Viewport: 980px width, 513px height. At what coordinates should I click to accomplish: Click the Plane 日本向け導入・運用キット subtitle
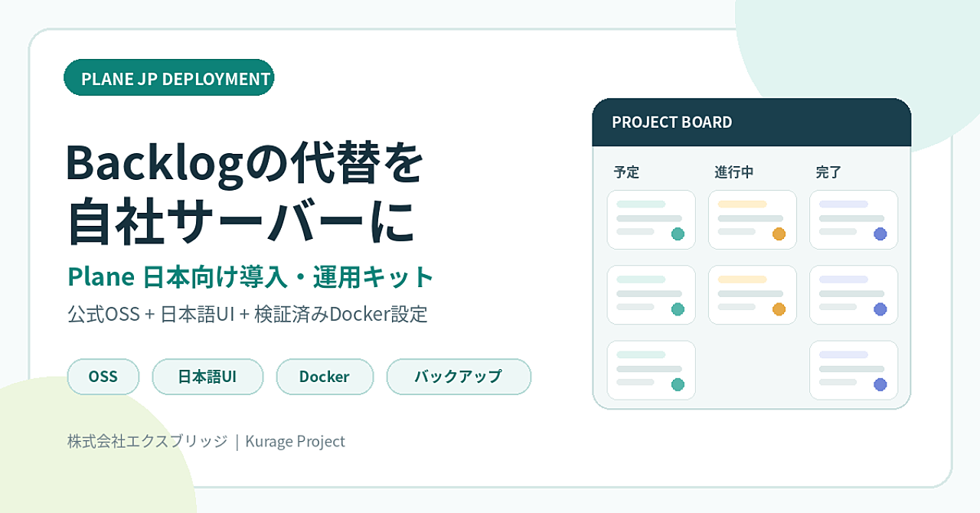[x=251, y=277]
